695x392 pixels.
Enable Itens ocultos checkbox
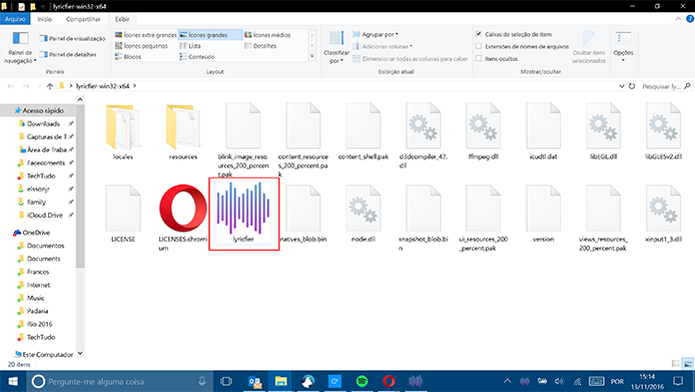(479, 58)
